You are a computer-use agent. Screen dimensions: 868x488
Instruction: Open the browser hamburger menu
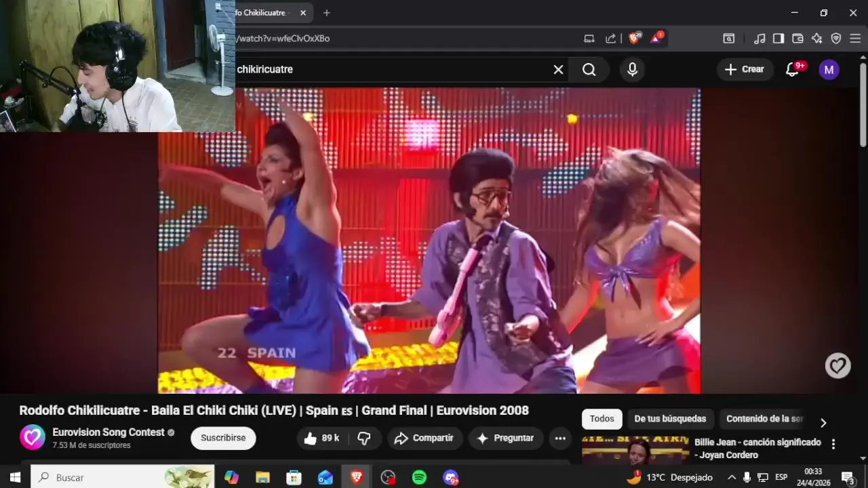click(854, 39)
